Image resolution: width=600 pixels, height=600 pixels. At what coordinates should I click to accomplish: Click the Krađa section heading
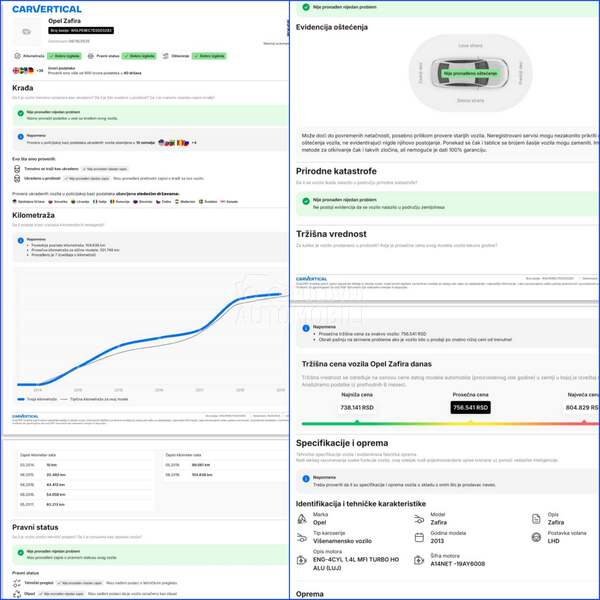(23, 88)
